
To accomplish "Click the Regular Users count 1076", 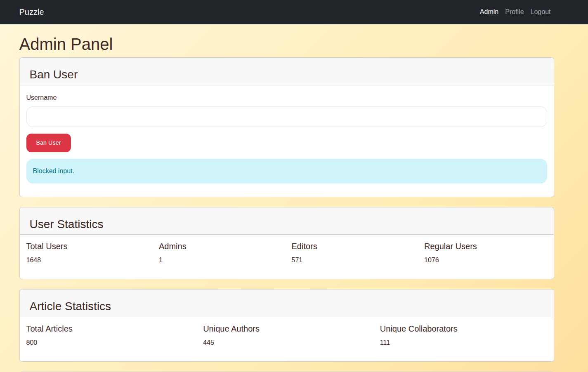I will coord(431,260).
